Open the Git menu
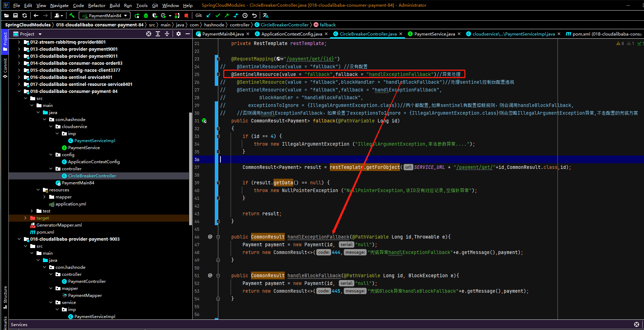Viewport: 644px width, 330px height. pyautogui.click(x=155, y=5)
